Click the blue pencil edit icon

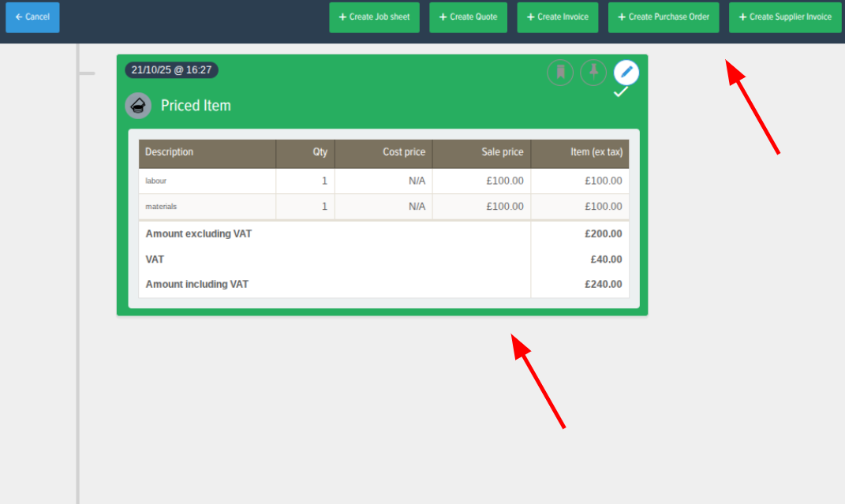point(626,73)
